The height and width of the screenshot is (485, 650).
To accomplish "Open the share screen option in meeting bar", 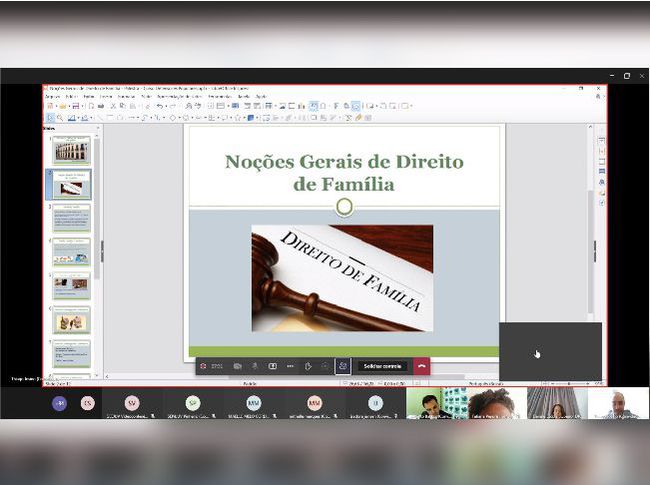I will 272,366.
